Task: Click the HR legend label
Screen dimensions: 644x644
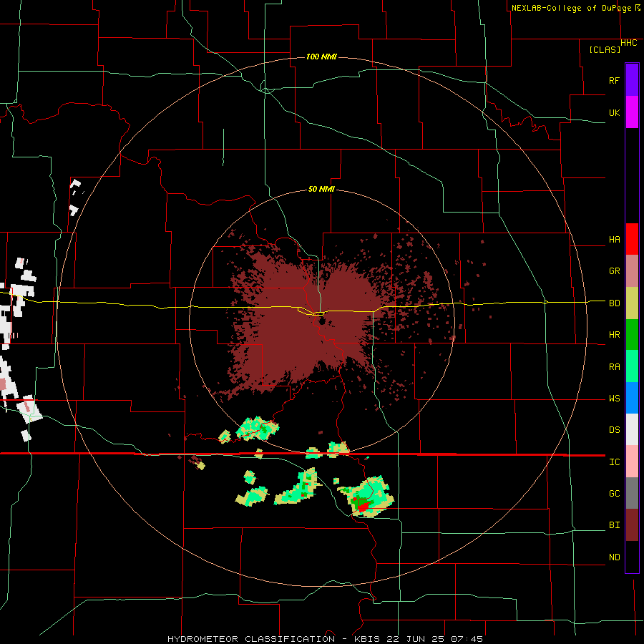Action: coord(614,335)
